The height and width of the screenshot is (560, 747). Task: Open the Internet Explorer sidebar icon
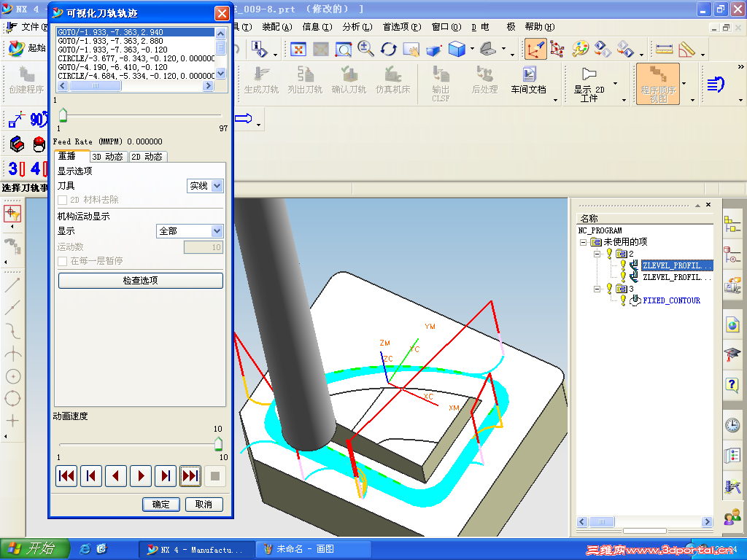732,325
